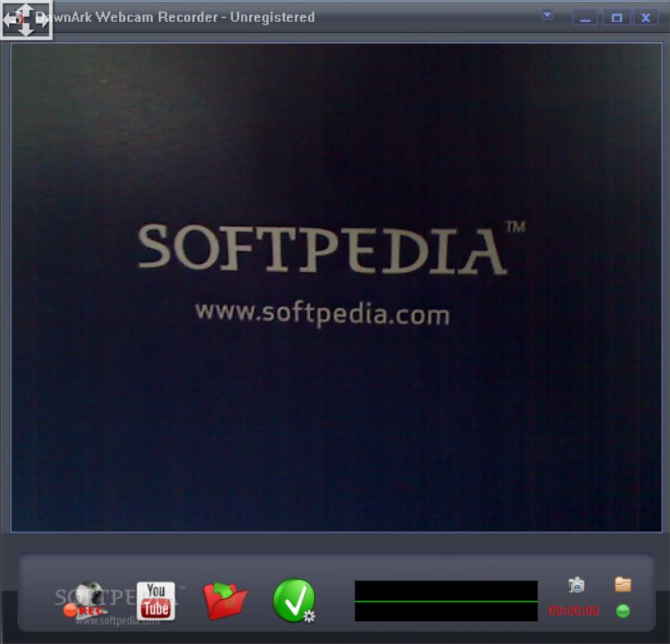Upload video via YouTube icon

[x=155, y=600]
